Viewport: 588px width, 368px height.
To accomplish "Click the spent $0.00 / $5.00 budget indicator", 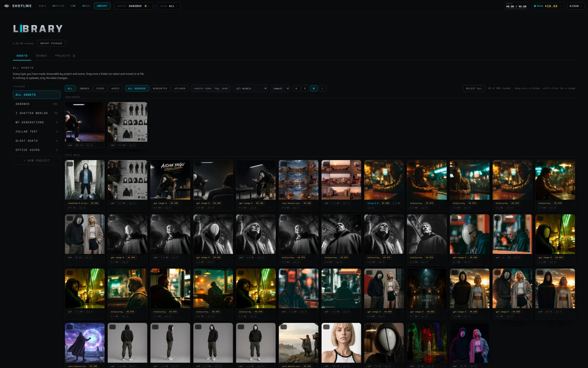I will [x=516, y=6].
